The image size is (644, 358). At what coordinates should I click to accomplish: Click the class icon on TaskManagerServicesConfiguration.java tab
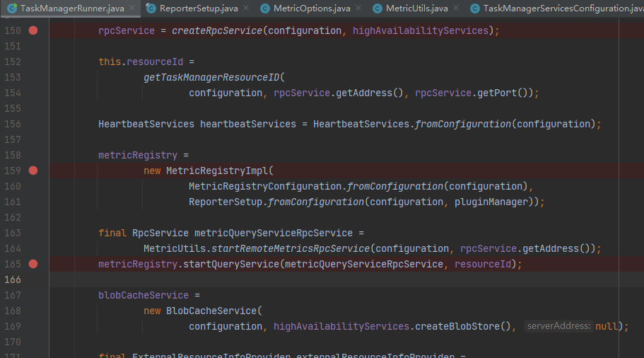coord(475,8)
